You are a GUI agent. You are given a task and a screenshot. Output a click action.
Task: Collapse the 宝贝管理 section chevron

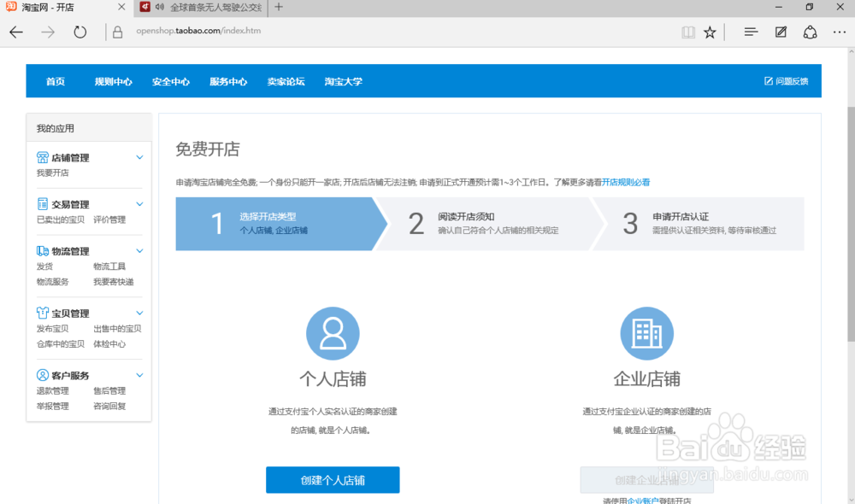[x=139, y=314]
